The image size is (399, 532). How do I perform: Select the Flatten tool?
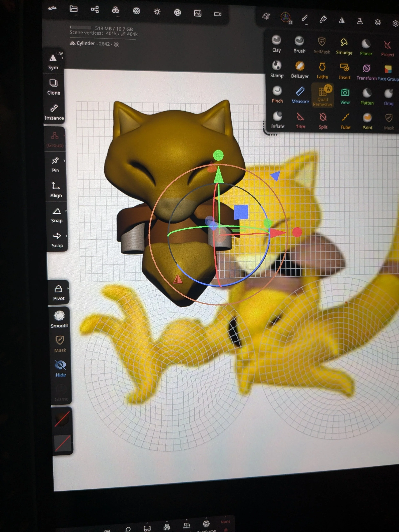pos(367,97)
